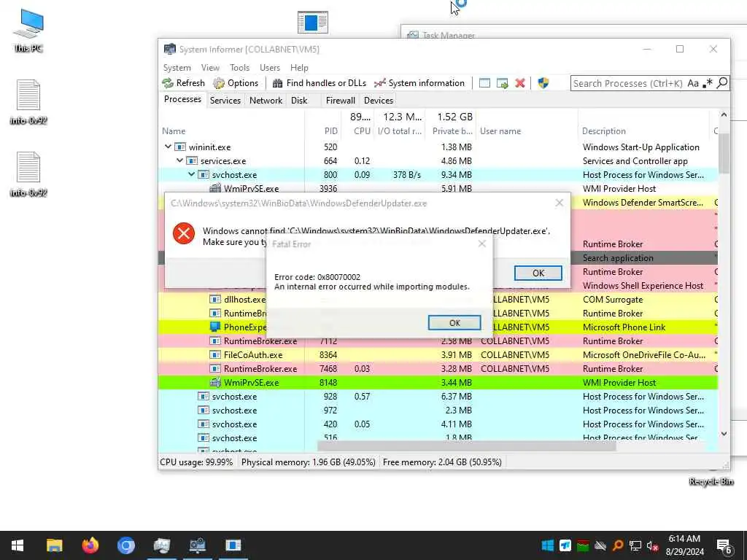
Task: Sort by the CPU column header
Action: coord(359,131)
